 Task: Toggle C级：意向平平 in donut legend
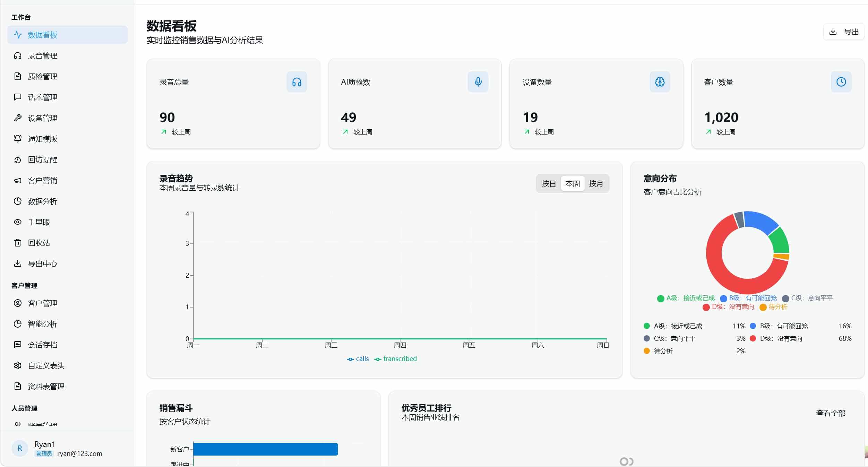click(x=808, y=298)
